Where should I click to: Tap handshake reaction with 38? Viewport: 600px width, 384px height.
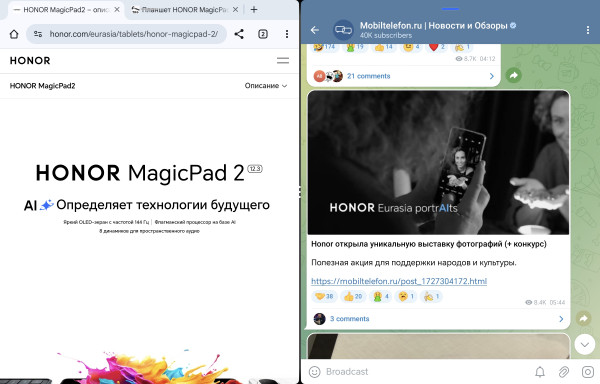[324, 296]
